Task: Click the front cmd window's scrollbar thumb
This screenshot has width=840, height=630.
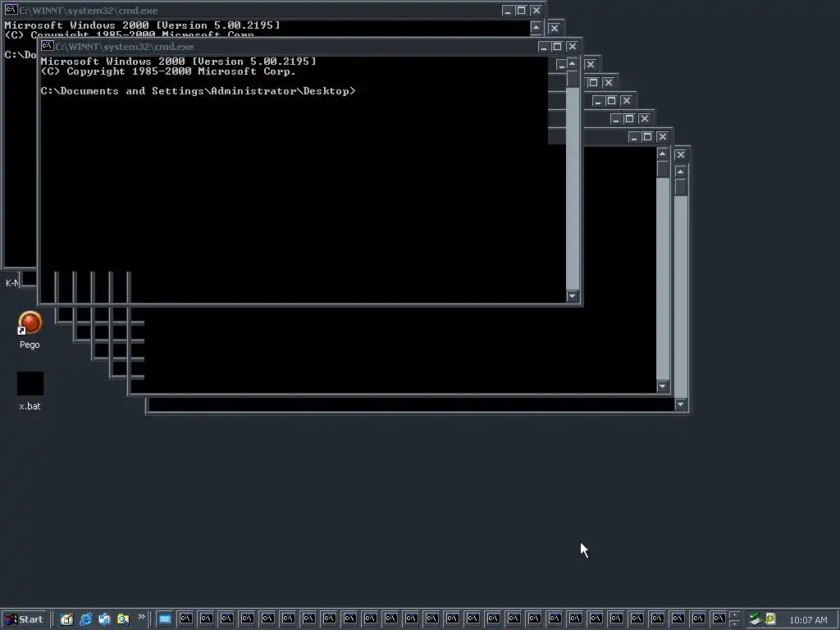Action: click(x=572, y=79)
